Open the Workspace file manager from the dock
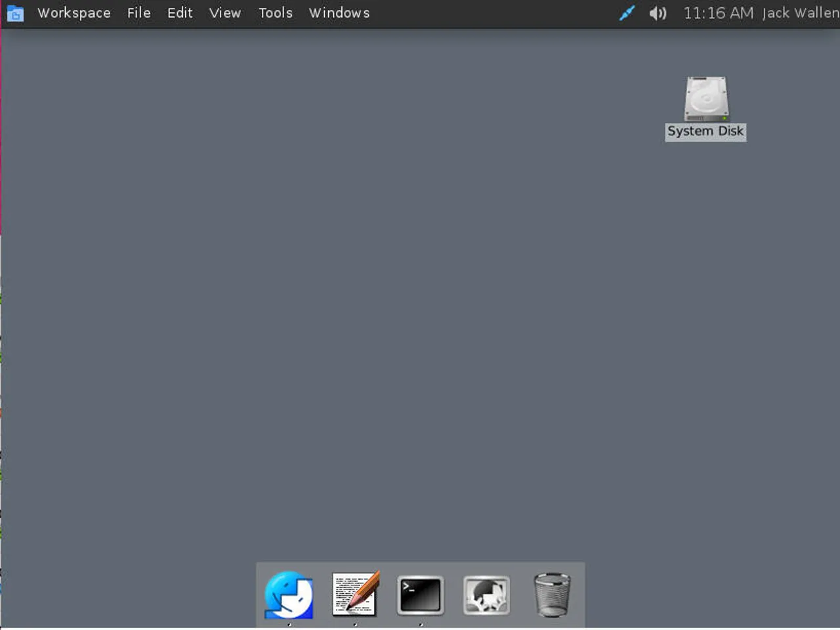 coord(289,594)
